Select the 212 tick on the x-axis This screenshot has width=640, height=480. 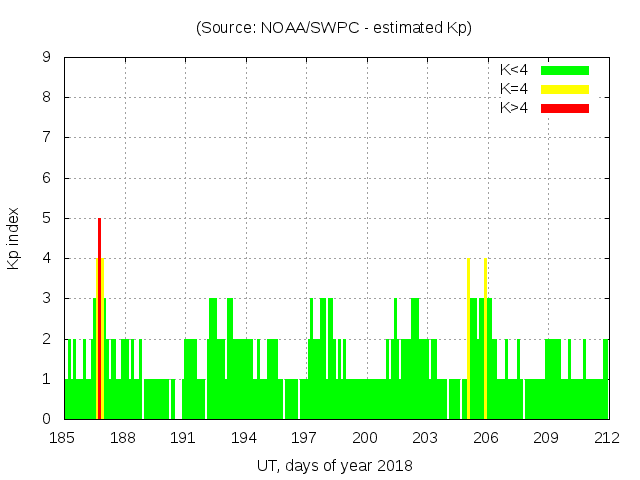pos(607,438)
